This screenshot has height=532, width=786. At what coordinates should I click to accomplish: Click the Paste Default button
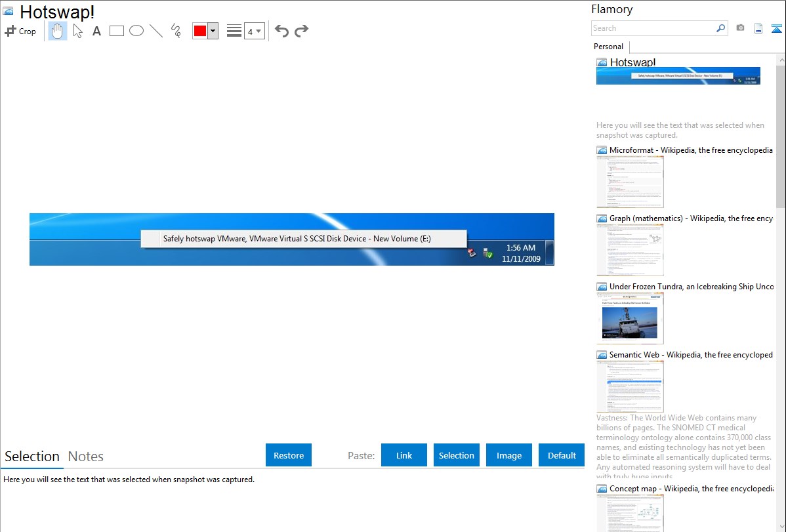[562, 455]
